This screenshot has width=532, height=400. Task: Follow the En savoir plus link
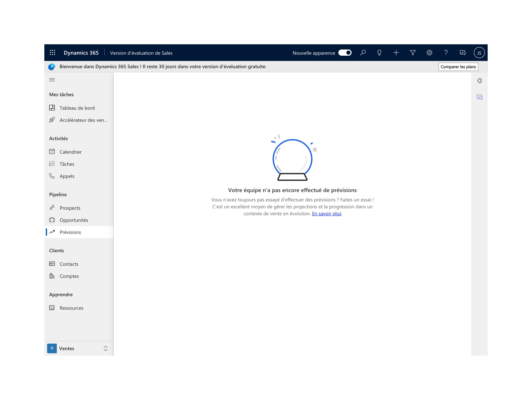327,213
